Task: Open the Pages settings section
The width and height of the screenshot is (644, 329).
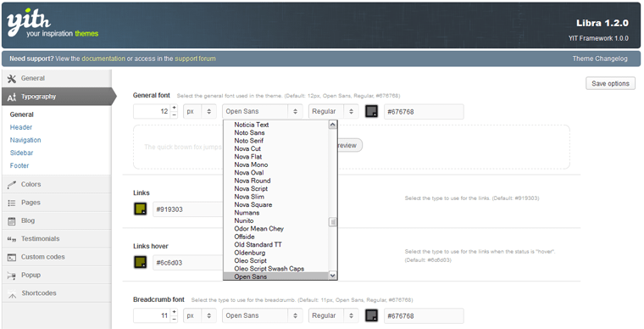Action: click(x=56, y=203)
